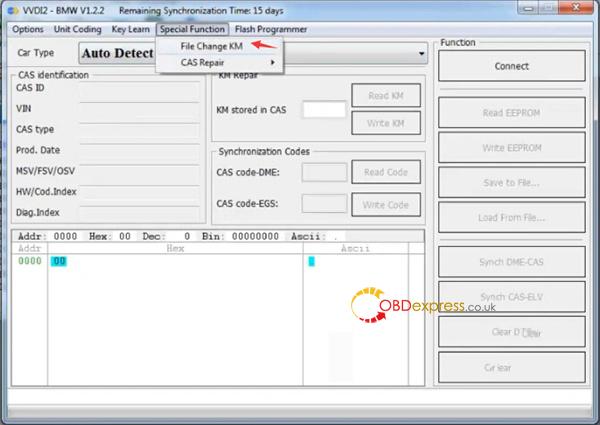Image resolution: width=600 pixels, height=425 pixels.
Task: Click the Bin value 00000000
Action: coord(255,236)
